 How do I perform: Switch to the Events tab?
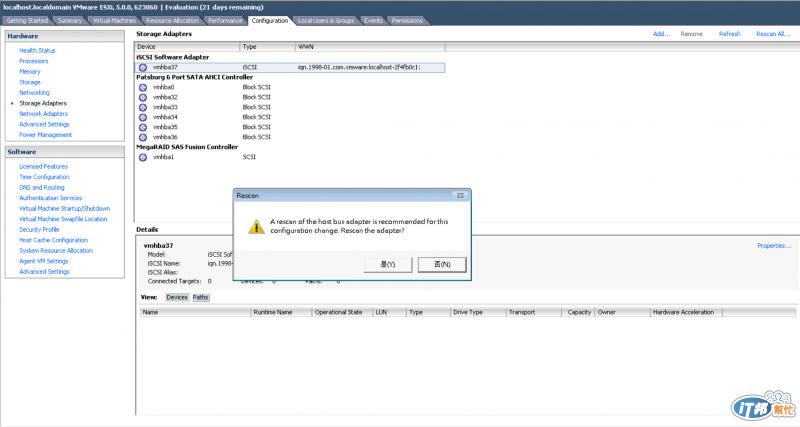(373, 20)
